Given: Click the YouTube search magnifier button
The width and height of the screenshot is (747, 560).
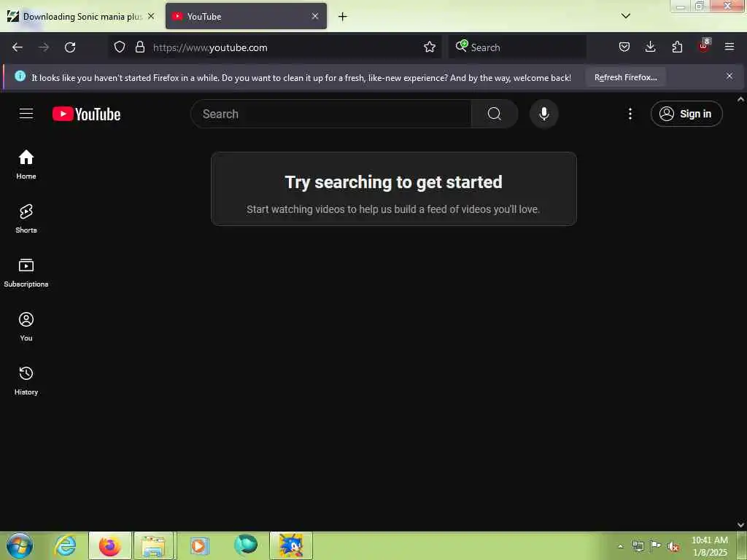Looking at the screenshot, I should tap(495, 114).
